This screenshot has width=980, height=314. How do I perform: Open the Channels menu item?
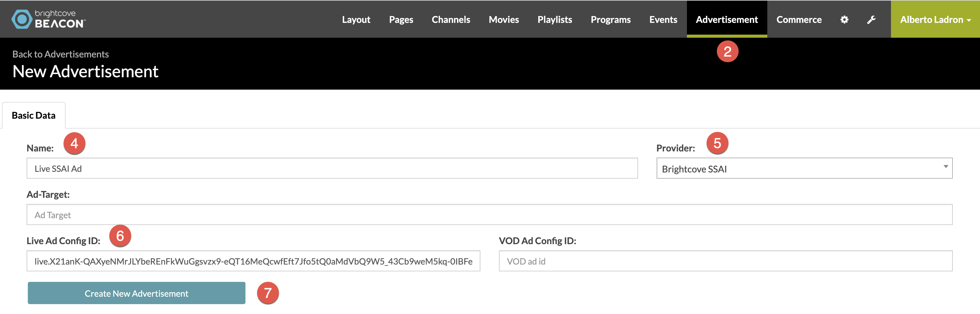click(x=451, y=19)
